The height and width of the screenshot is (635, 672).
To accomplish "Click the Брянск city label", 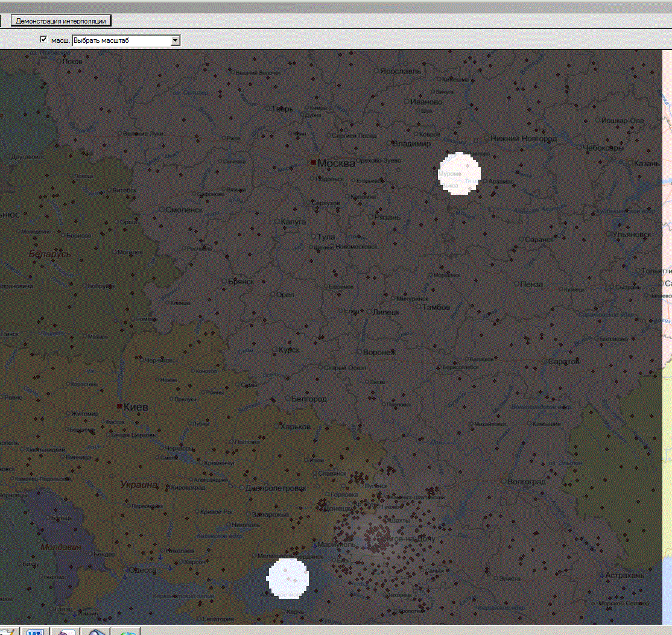I will (241, 282).
